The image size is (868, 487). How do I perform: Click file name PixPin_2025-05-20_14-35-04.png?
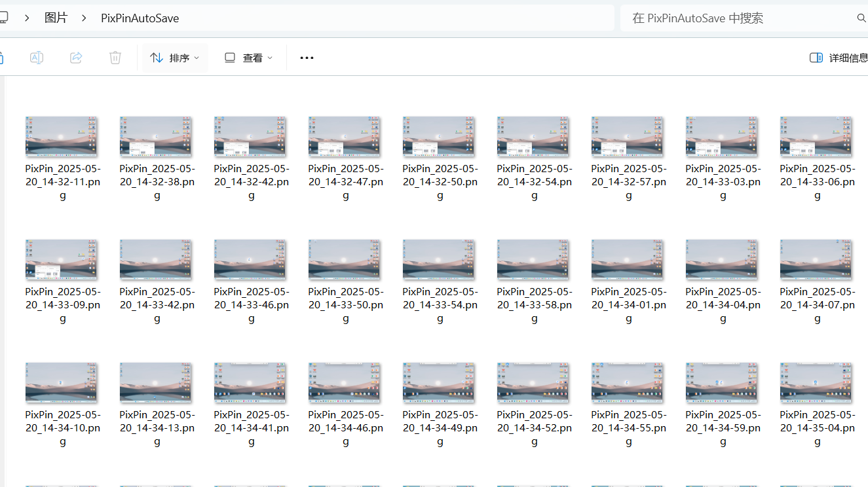coord(818,428)
